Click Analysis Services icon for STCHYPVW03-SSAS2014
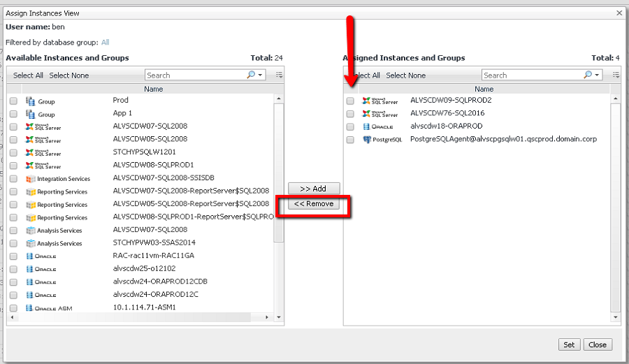Viewport: 629px width, 364px height. click(x=30, y=243)
